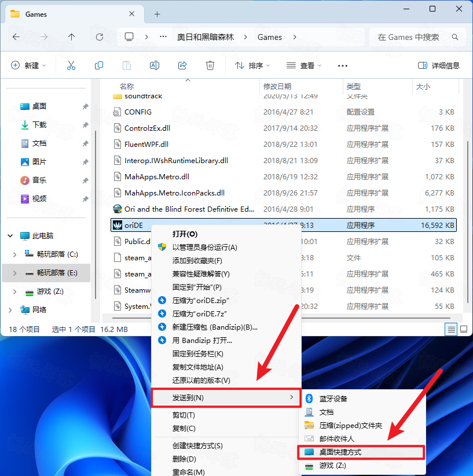Click Bluetooth icon in Send To submenu
The height and width of the screenshot is (476, 473).
click(309, 398)
